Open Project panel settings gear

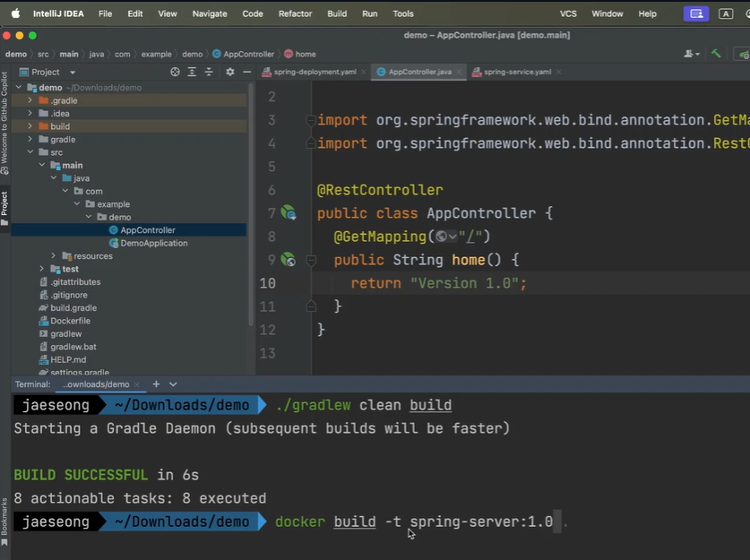pyautogui.click(x=230, y=72)
